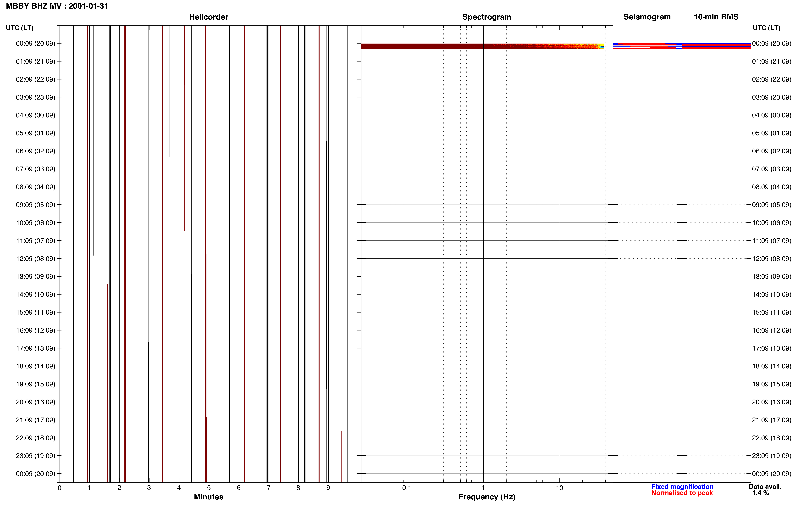Click minute tick 3 on the Helicorder axis
This screenshot has height=508, width=812.
click(149, 488)
